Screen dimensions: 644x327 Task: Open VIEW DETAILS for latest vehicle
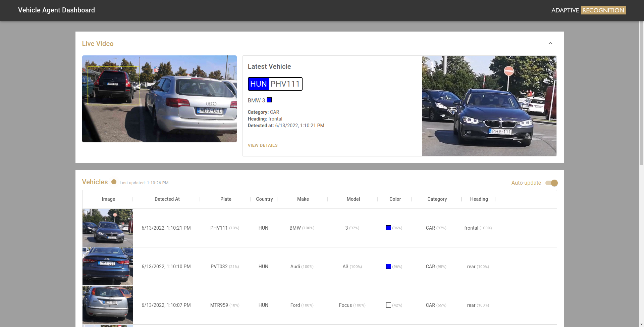coord(263,145)
